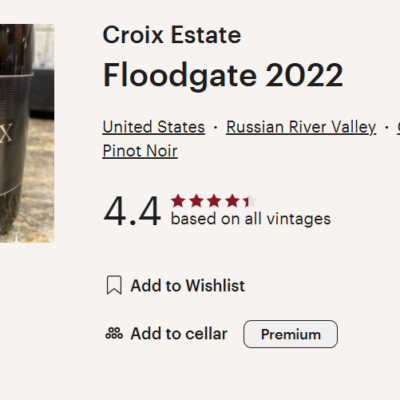Open the Russian River Valley region link
This screenshot has height=400, width=400.
[301, 127]
